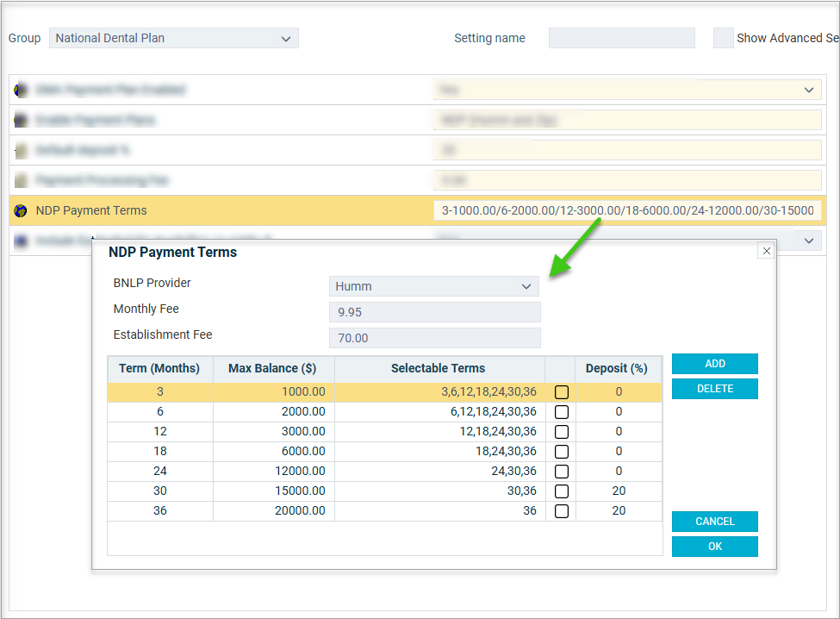Screen dimensions: 840x619
Task: Click the DELETE button
Action: click(x=714, y=389)
